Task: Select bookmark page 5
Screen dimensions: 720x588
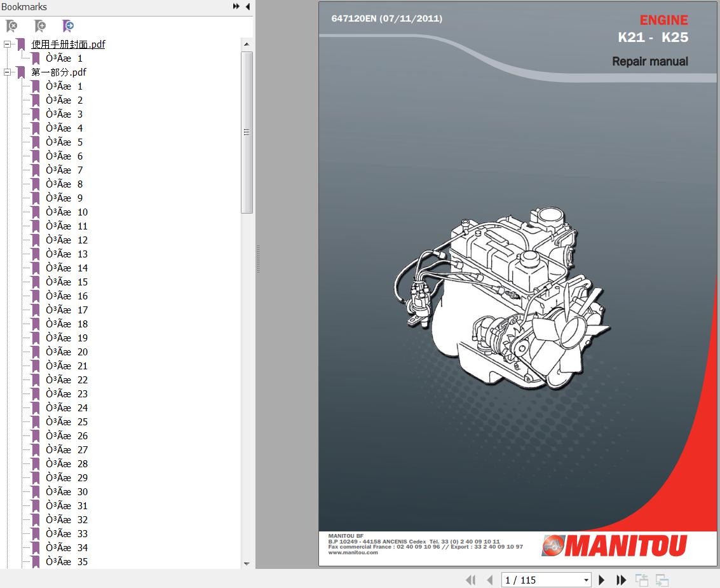Action: point(64,142)
